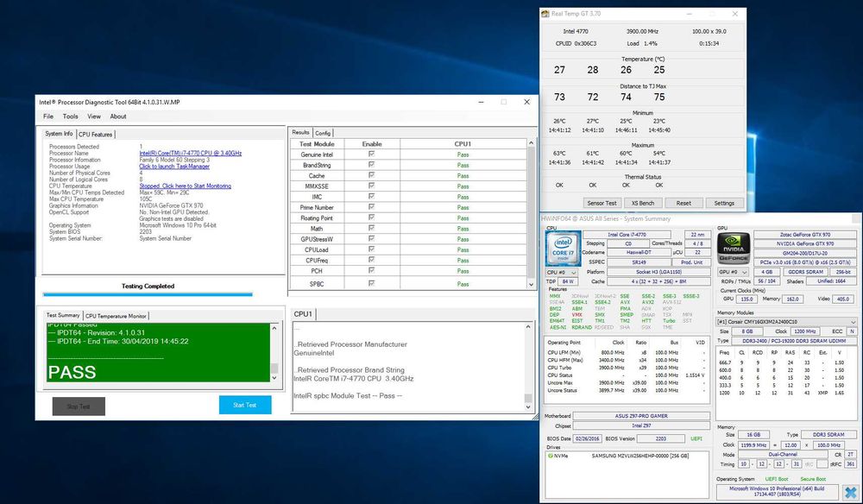Click the BIOS Date 02/26/2016 field

tap(587, 438)
